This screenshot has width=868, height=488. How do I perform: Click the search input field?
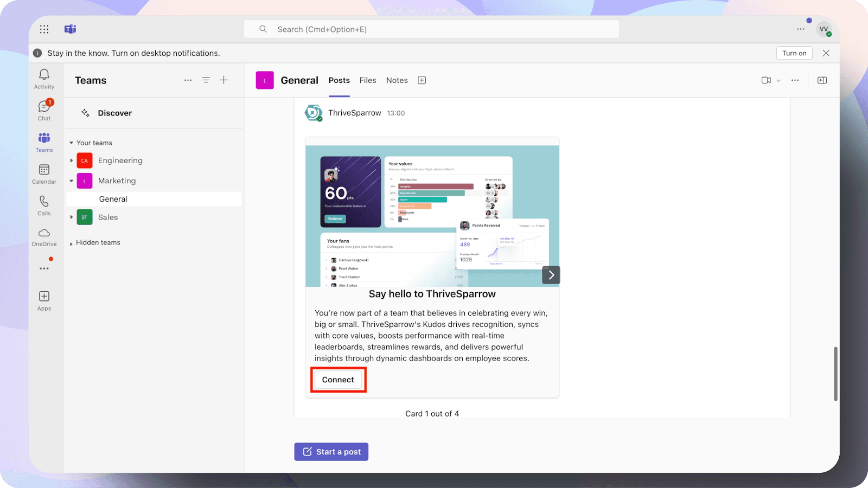431,29
